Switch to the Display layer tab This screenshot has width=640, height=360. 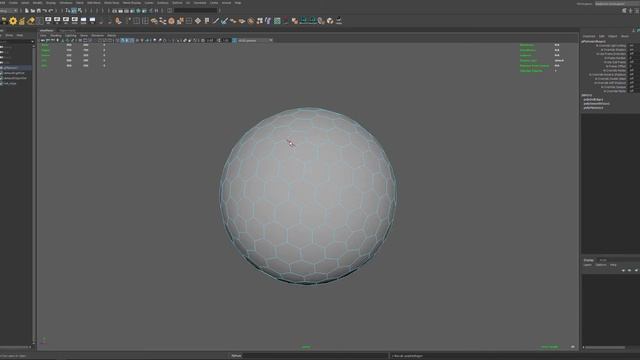(589, 260)
